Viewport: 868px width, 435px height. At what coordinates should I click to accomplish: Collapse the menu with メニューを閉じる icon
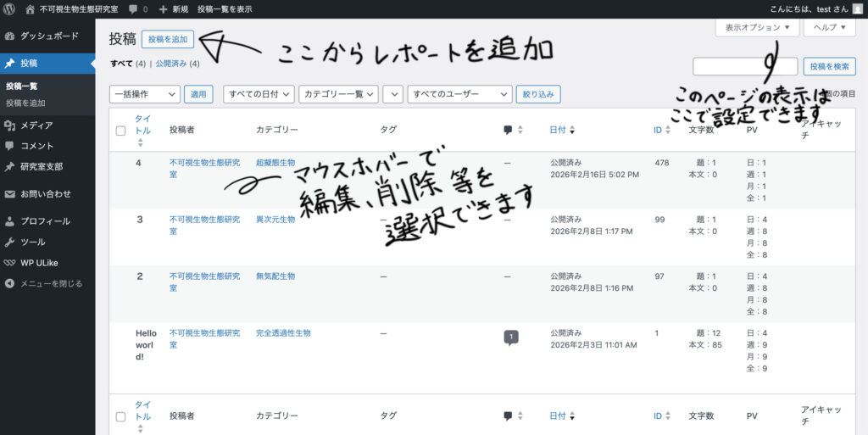click(9, 283)
